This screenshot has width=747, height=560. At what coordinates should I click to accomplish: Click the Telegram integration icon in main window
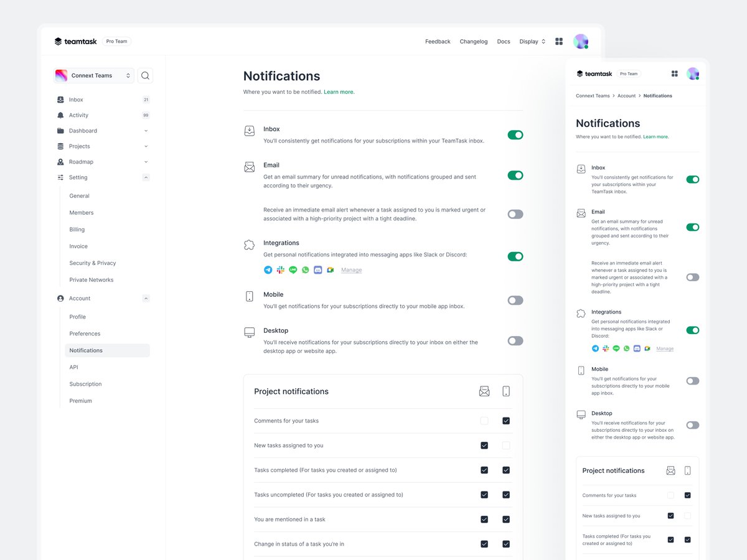tap(268, 270)
